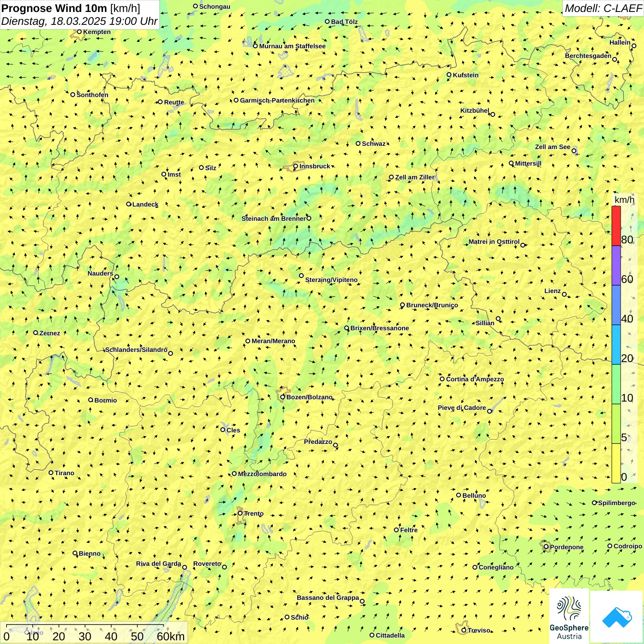The image size is (644, 644).
Task: Click the 'Steinach am Brenner' label
Action: coord(274,218)
